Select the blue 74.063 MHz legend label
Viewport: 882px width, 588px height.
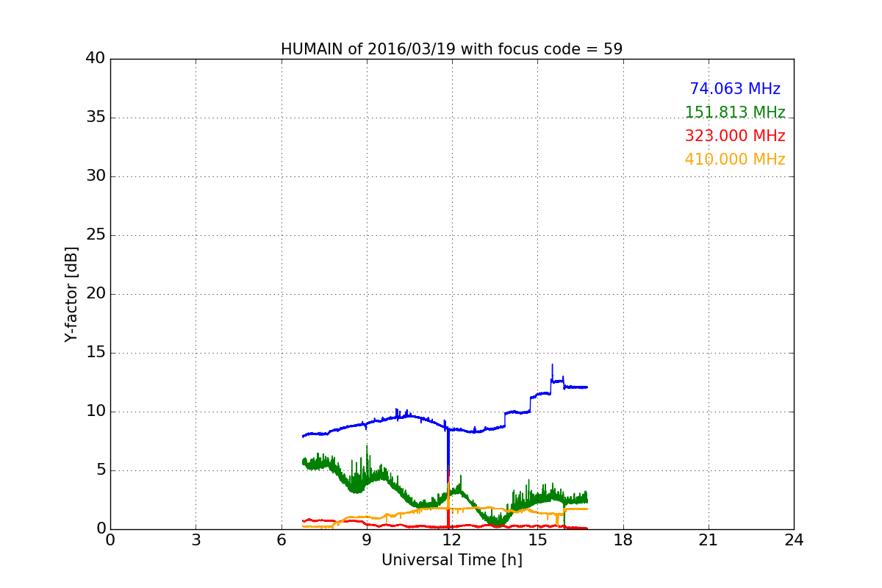735,89
